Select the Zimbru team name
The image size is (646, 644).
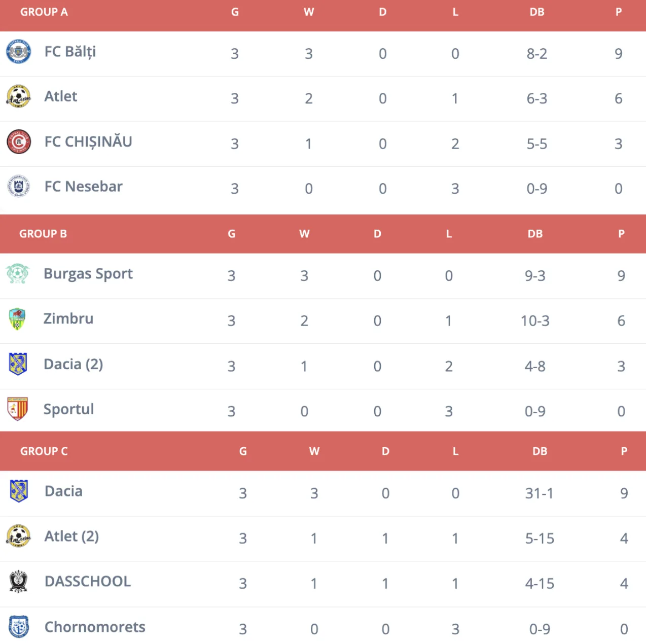68,319
